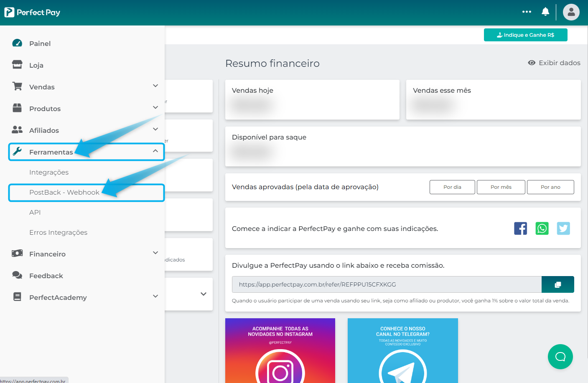
Task: Click the three-dots more options icon
Action: 527,12
